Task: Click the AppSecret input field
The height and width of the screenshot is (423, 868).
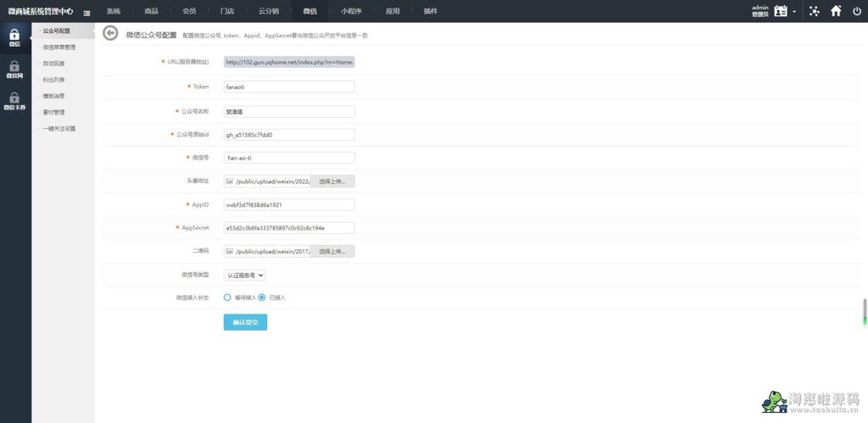Action: 289,228
